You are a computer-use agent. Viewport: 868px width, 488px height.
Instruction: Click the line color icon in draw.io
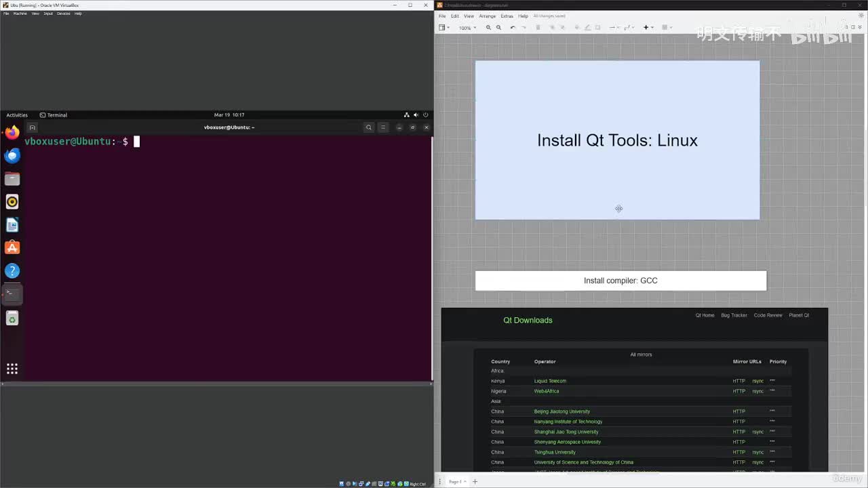[x=587, y=28]
